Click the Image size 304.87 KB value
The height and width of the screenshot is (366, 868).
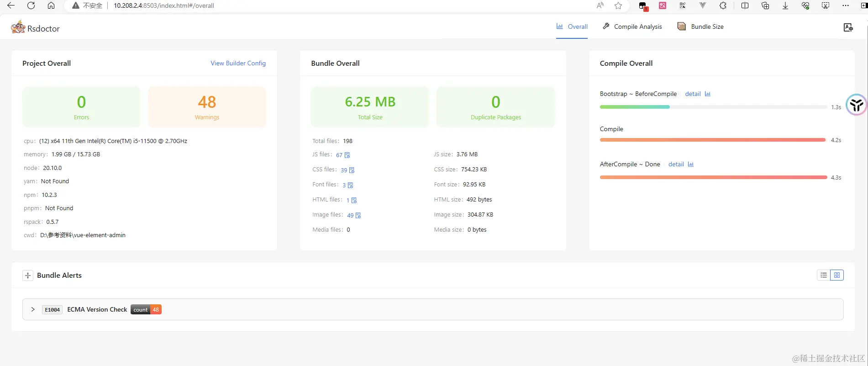click(480, 214)
